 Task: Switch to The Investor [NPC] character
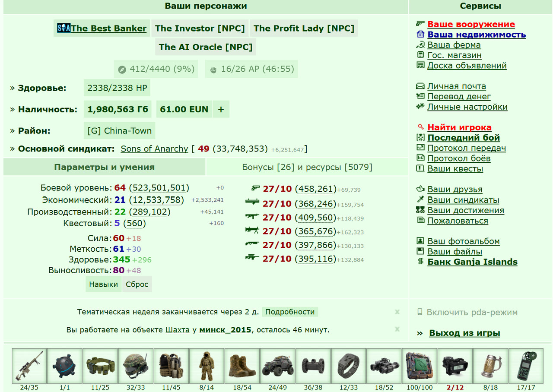coord(200,28)
